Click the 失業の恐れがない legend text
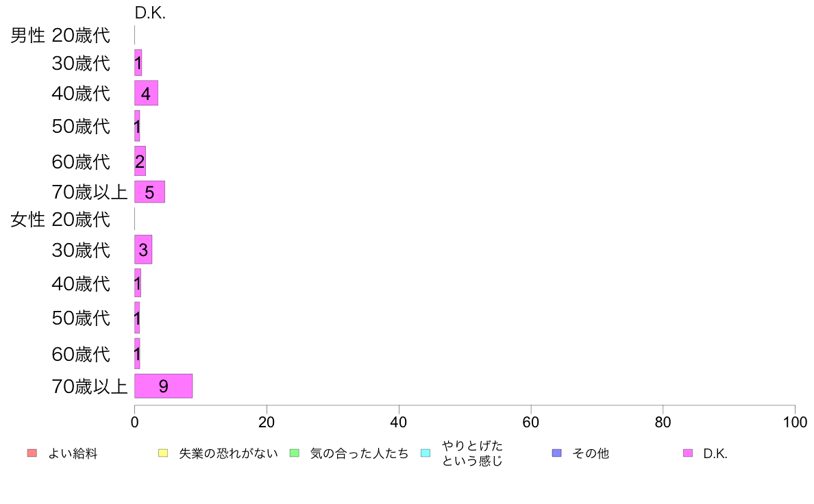The height and width of the screenshot is (504, 814). [228, 453]
